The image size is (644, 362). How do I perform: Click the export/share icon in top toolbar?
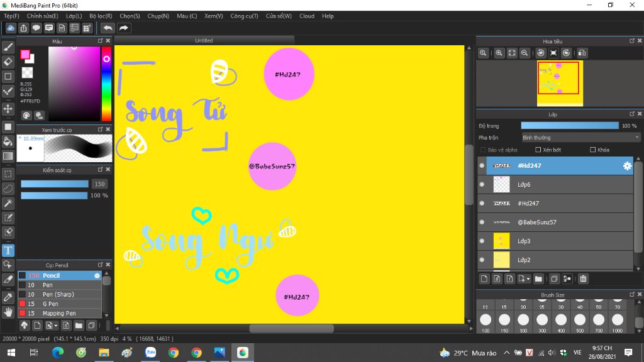[x=23, y=28]
